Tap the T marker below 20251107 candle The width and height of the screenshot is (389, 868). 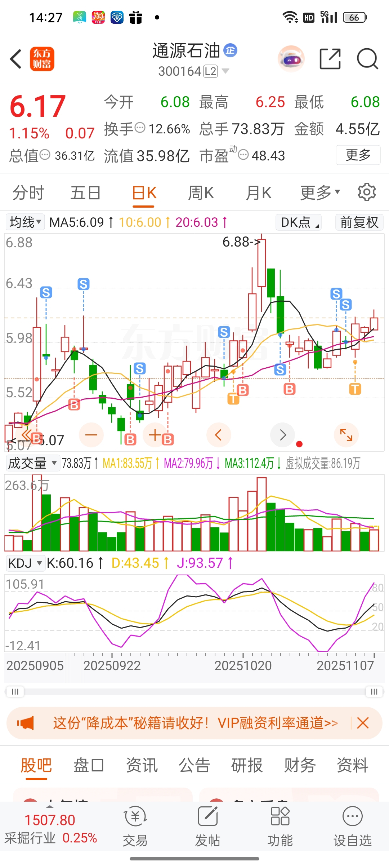355,389
